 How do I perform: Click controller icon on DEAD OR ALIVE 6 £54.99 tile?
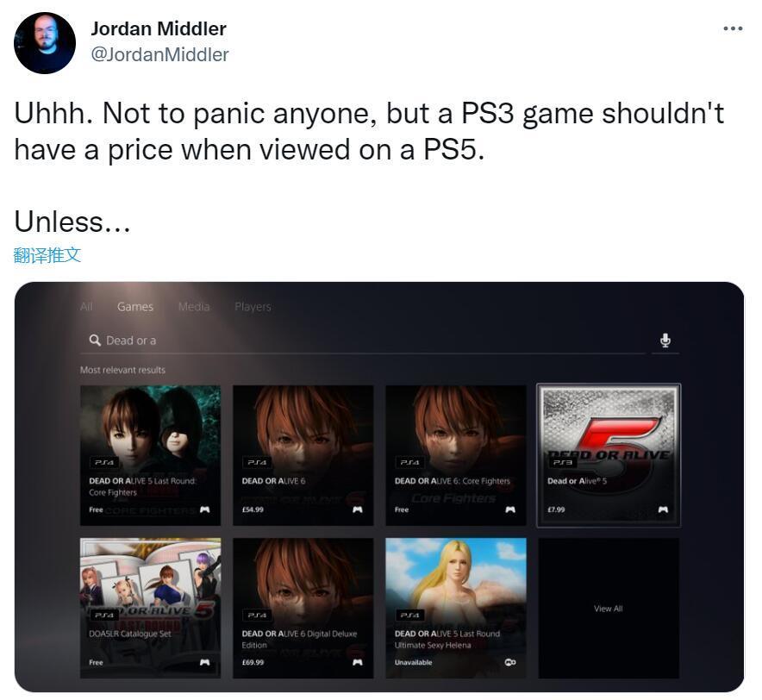(x=357, y=509)
